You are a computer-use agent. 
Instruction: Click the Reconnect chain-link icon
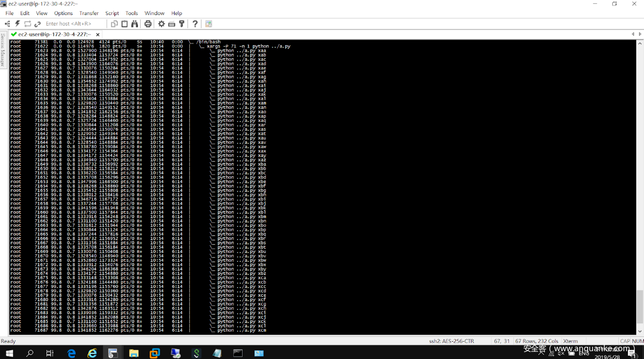[37, 24]
